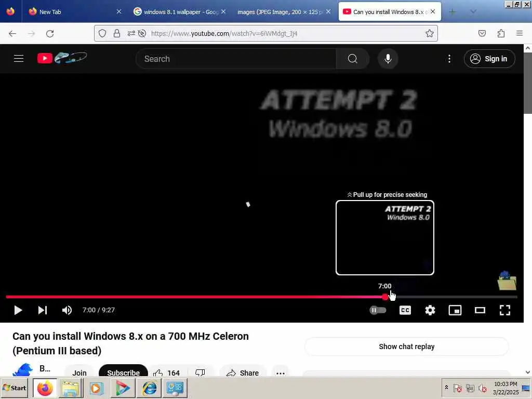Screen dimensions: 532x399
Task: Show hidden system tray icons
Action: [446, 387]
